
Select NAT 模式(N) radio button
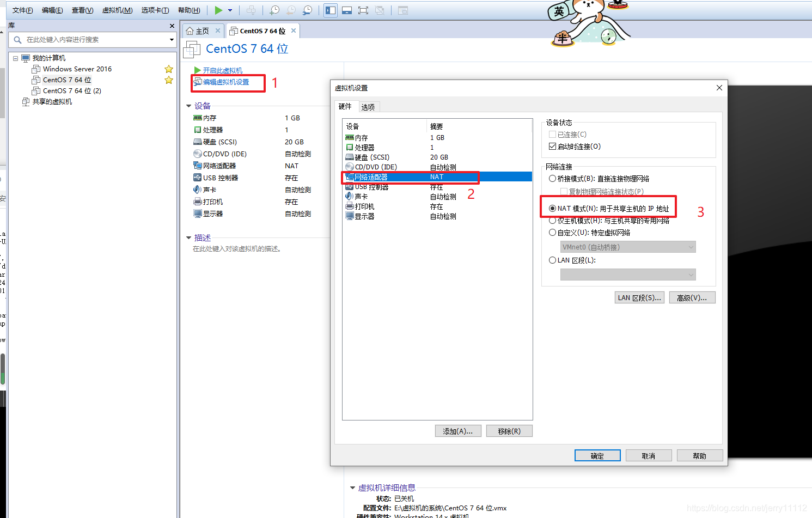pos(553,209)
